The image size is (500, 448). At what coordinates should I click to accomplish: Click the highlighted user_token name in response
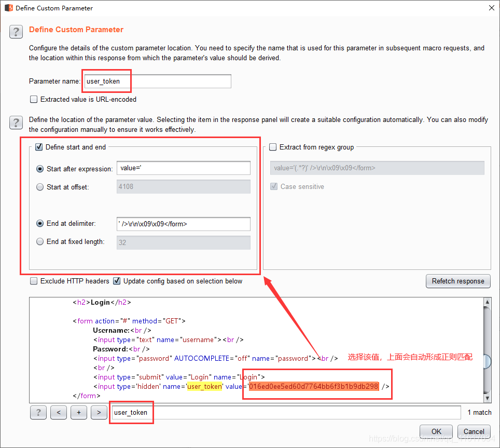[x=204, y=386]
